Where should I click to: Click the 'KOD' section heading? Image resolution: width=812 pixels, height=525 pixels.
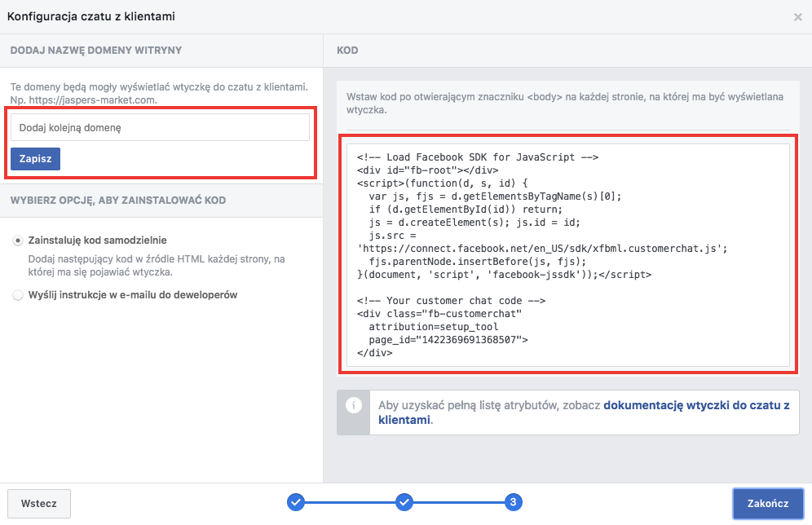point(347,51)
